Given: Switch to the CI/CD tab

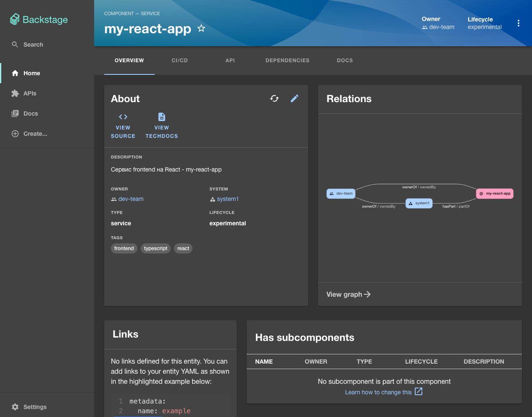Looking at the screenshot, I should tap(180, 61).
